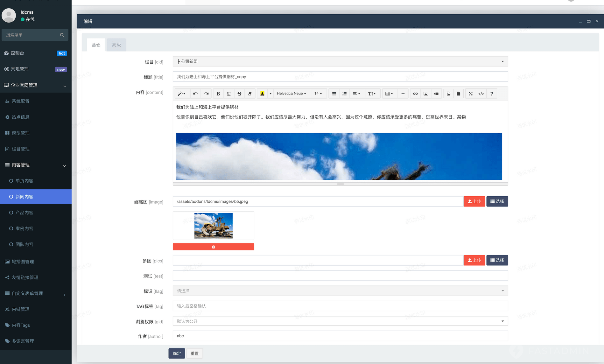Reset the form with 重置
Screen dimensions: 604x364
194,353
